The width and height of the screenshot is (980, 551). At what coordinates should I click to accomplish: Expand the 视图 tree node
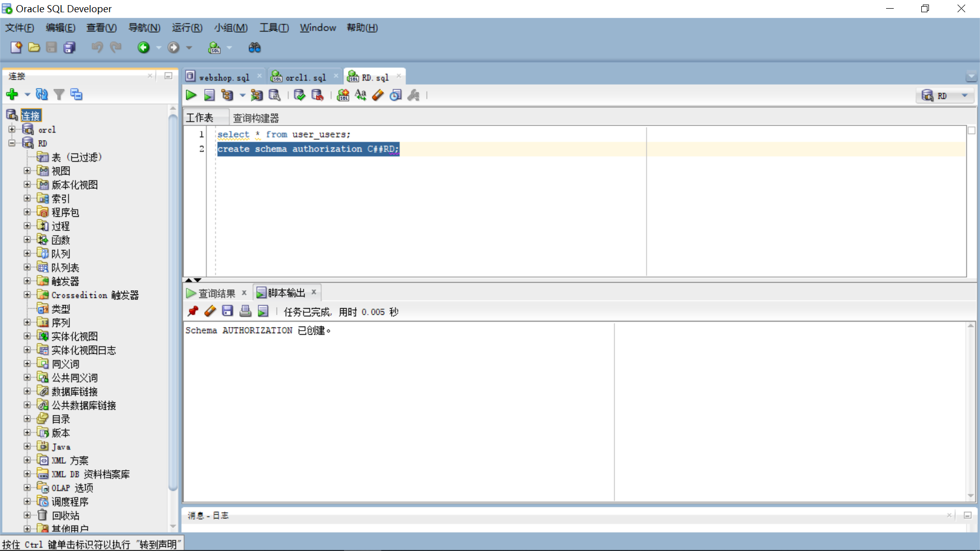pos(28,171)
